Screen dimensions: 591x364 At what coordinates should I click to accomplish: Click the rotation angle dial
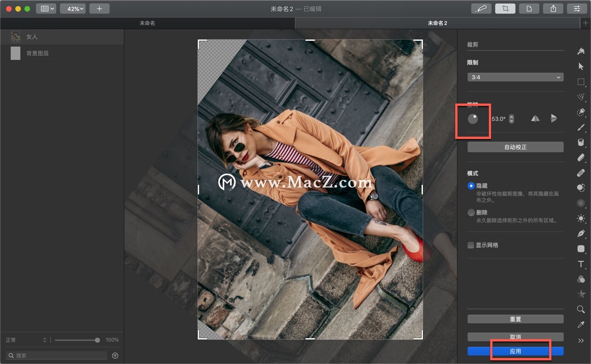[473, 119]
